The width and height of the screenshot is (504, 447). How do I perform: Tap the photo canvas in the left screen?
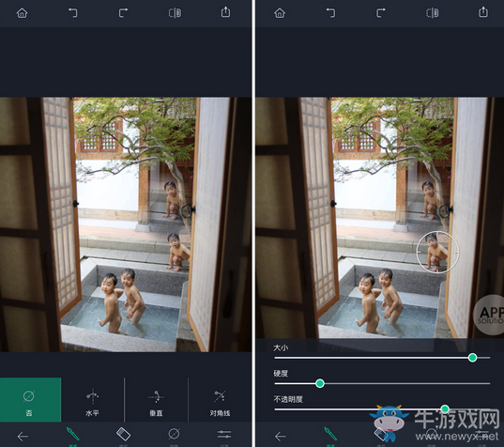coord(126,224)
